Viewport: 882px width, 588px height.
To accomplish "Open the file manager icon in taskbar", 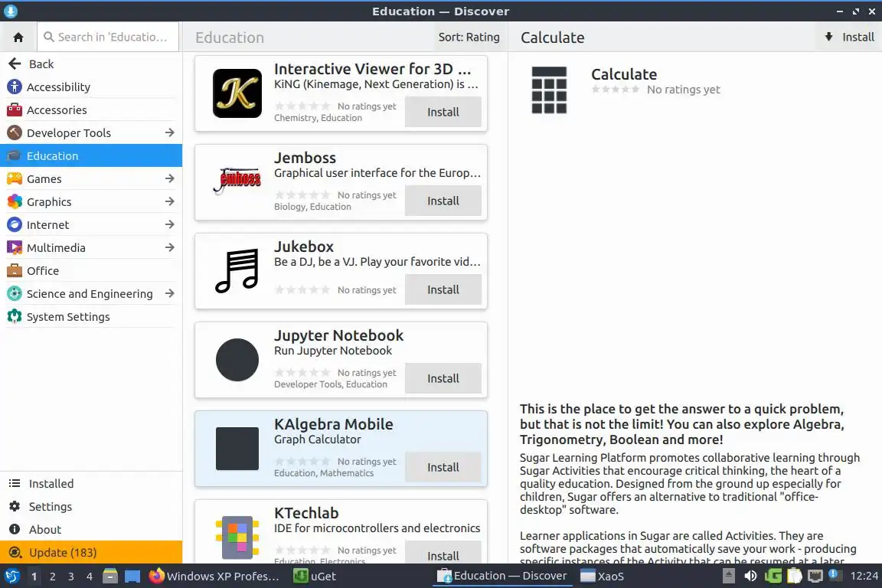I will [x=110, y=577].
